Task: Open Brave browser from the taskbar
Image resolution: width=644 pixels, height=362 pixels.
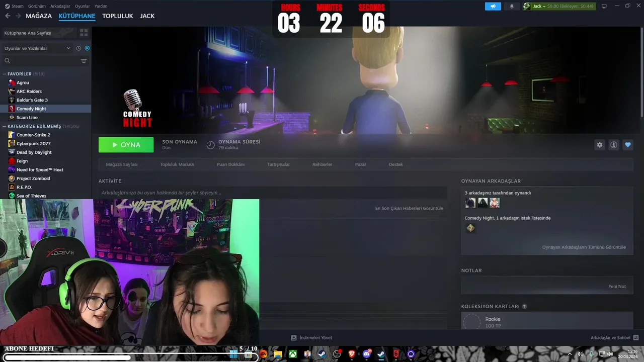Action: pyautogui.click(x=352, y=354)
